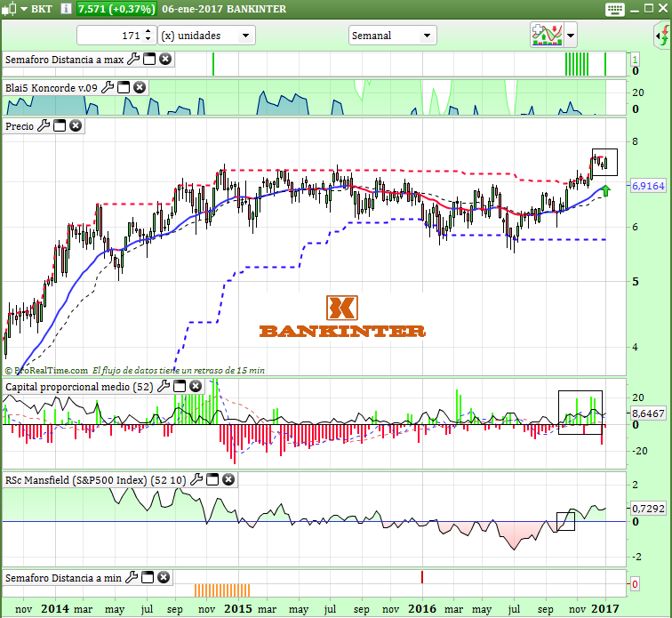Open settings wrench for Semaforo Distancia a min
Screen dimensions: 672x618
click(x=132, y=578)
